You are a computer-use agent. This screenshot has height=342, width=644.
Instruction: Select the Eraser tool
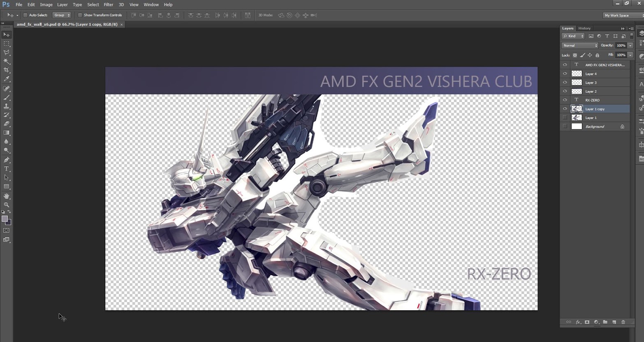(x=7, y=123)
